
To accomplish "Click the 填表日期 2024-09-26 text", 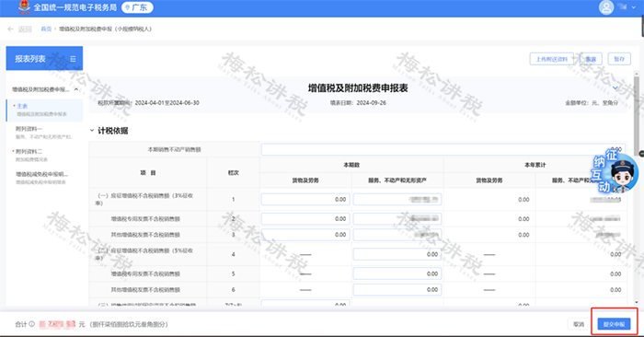I will tap(358, 103).
